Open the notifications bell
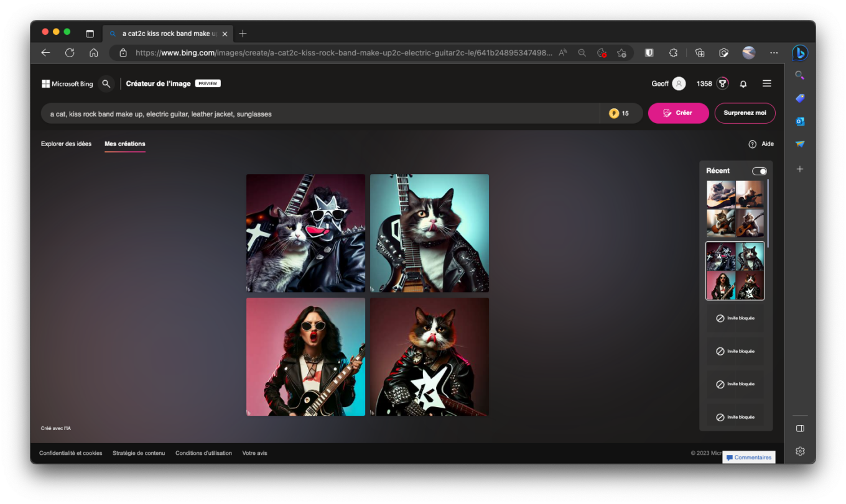The height and width of the screenshot is (504, 846). (x=743, y=84)
